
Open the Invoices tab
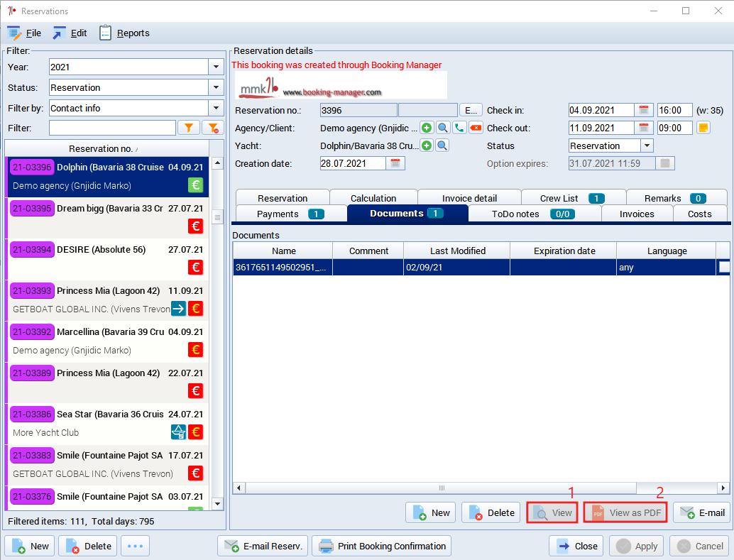pyautogui.click(x=637, y=214)
